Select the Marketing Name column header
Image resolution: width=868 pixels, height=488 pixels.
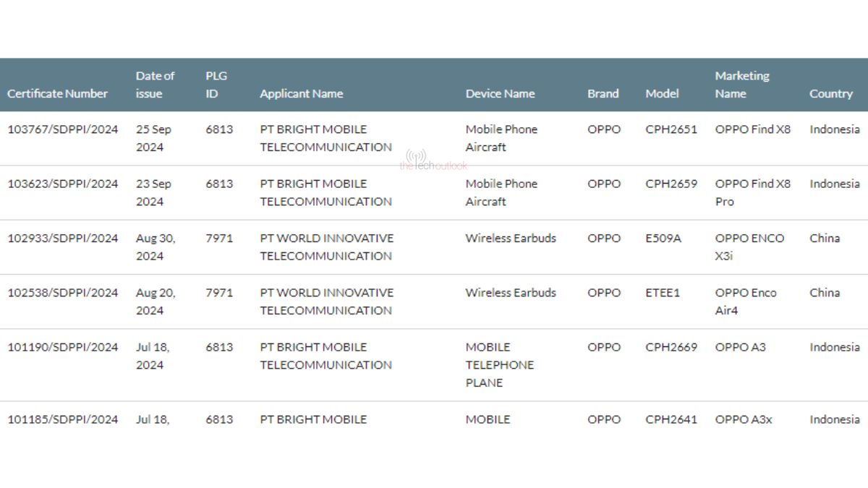pyautogui.click(x=742, y=85)
